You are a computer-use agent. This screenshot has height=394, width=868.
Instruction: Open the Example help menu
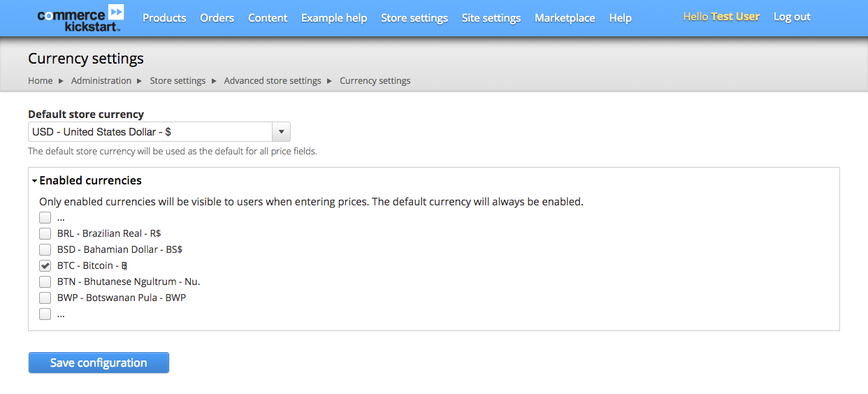tap(334, 17)
